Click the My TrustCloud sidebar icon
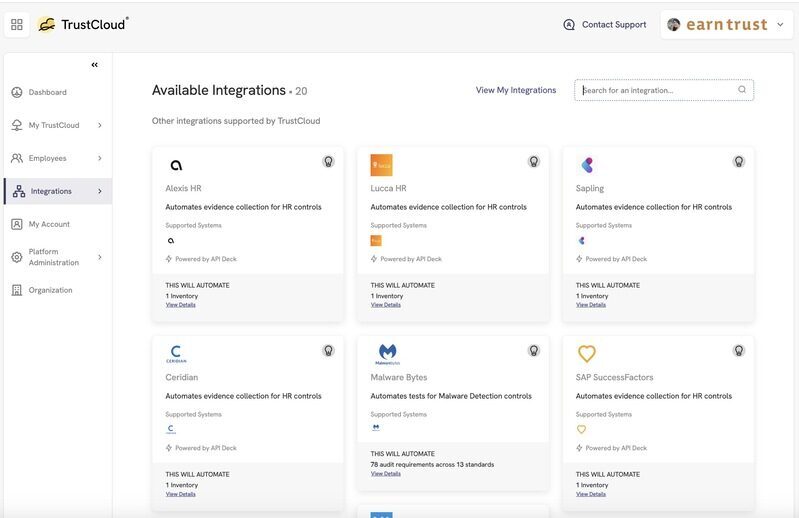Screen dimensions: 799x518 coord(17,125)
